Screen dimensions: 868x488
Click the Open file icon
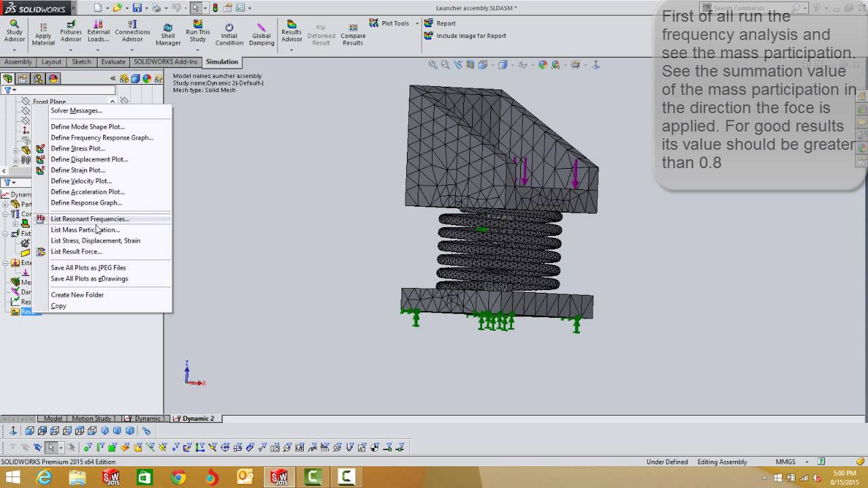(117, 8)
